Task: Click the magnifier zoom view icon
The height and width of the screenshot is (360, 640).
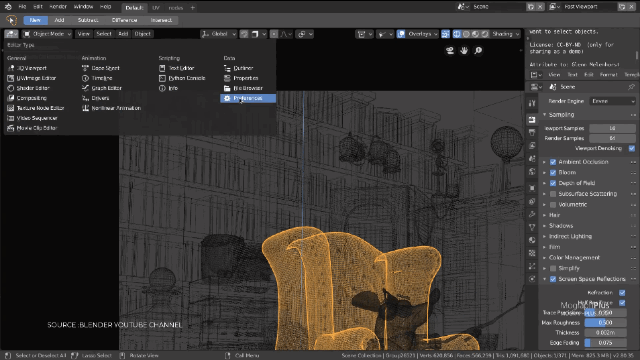Action: 478,50
